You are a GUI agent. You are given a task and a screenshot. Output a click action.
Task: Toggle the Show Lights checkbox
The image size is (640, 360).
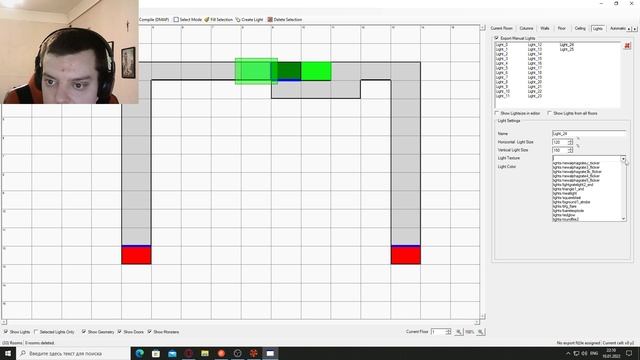[6, 332]
